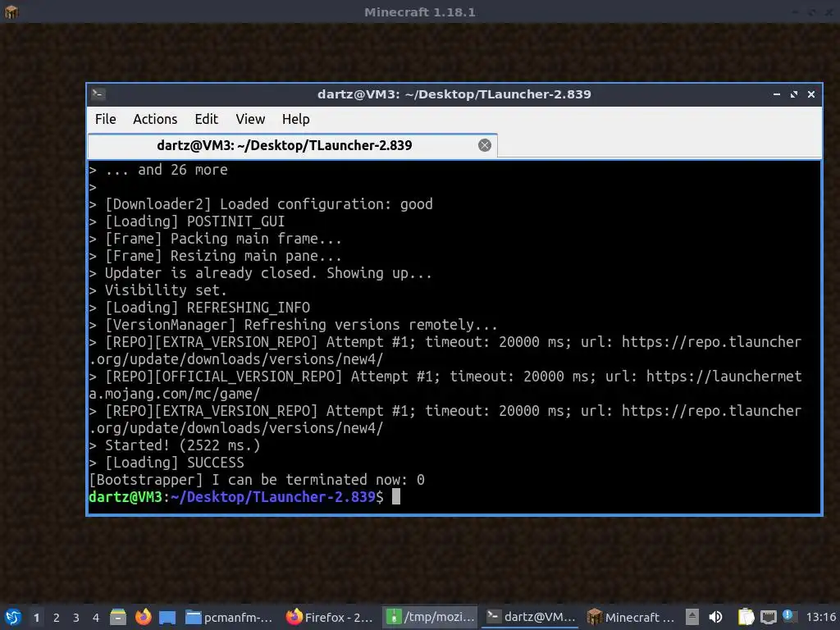The image size is (840, 630).
Task: Open the File menu in terminal
Action: coord(105,119)
